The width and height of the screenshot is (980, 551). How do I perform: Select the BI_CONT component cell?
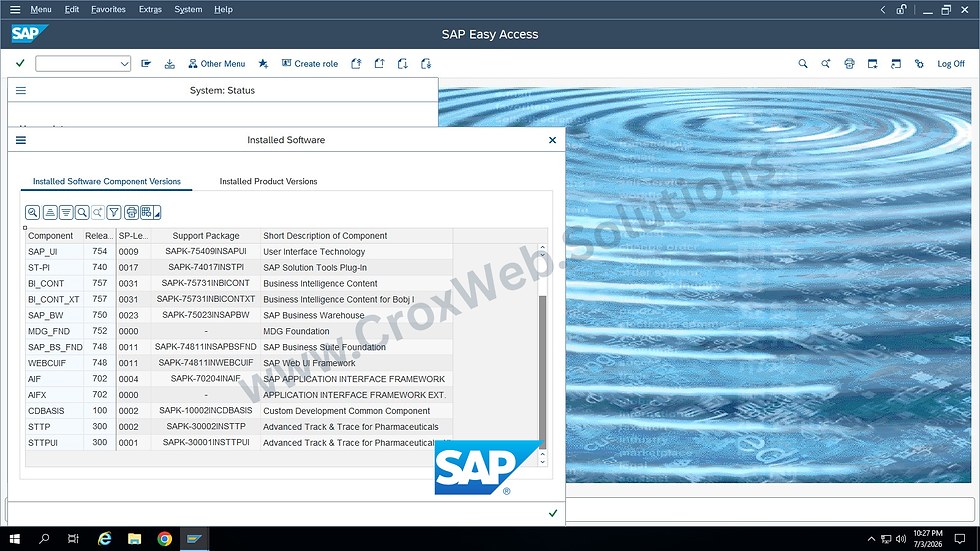click(x=54, y=284)
